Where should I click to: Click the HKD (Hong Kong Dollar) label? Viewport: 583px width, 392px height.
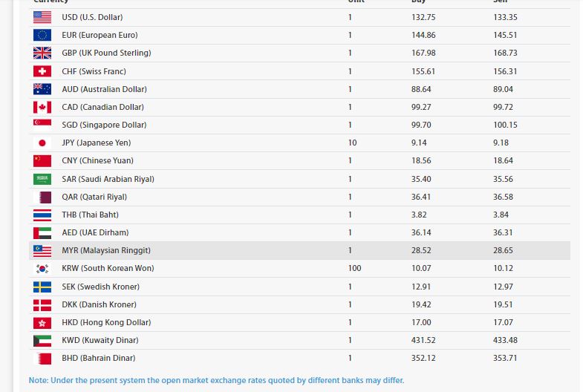(106, 322)
